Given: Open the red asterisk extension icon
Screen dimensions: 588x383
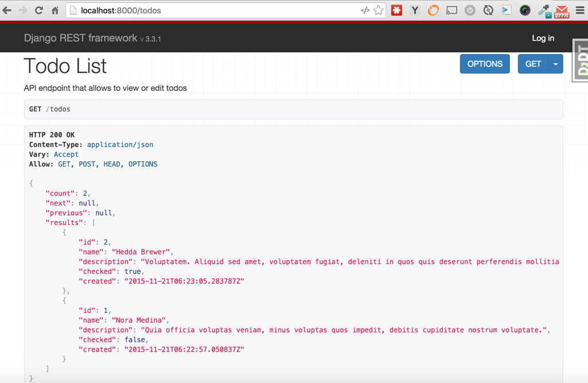Looking at the screenshot, I should click(396, 10).
